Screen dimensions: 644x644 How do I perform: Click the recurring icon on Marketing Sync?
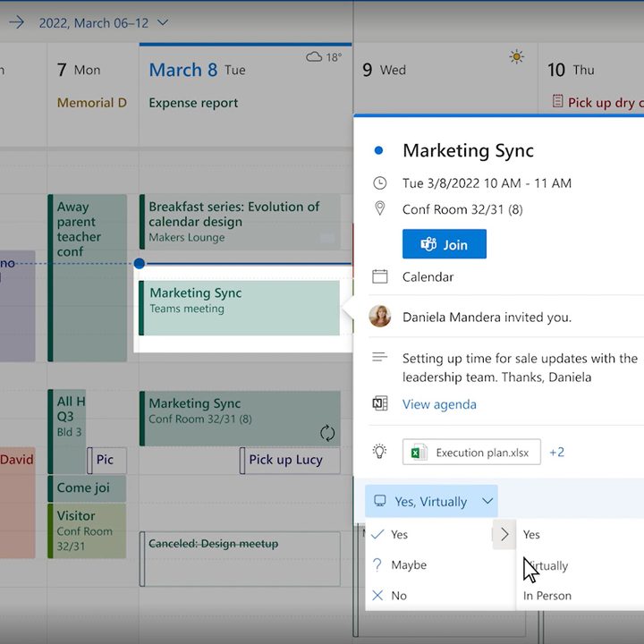[327, 433]
